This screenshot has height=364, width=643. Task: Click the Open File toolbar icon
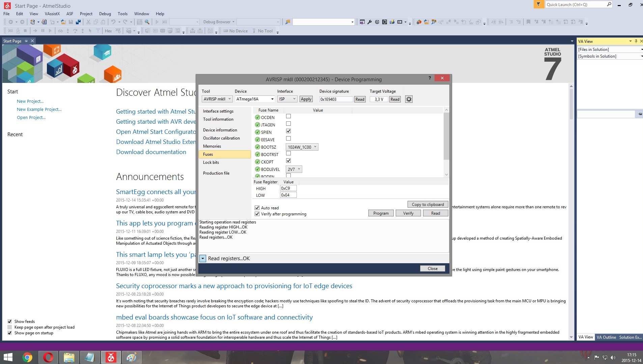pos(63,22)
